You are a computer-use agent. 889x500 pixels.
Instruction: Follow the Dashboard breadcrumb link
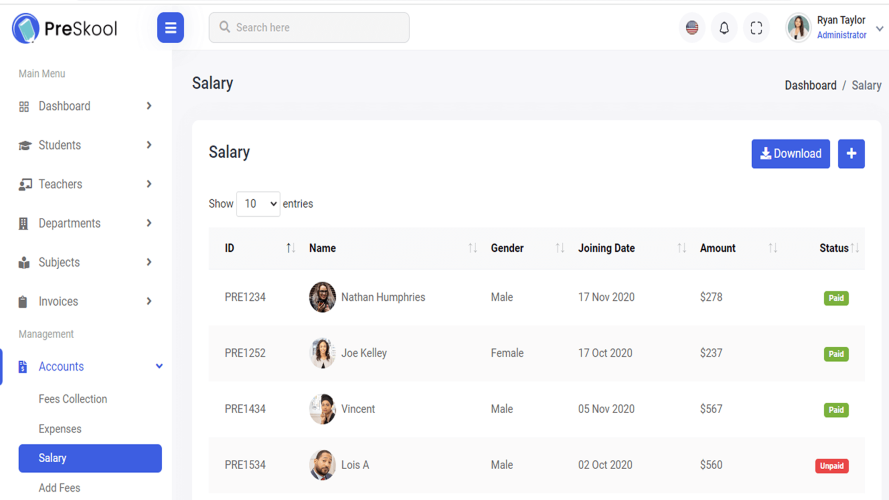pos(810,86)
